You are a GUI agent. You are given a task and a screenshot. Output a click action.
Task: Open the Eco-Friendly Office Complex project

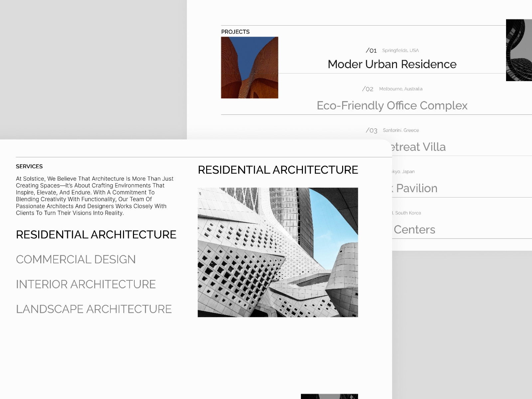pos(392,105)
